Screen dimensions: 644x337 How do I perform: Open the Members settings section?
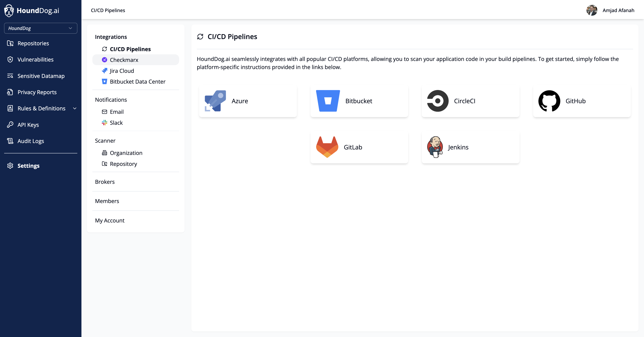(x=107, y=201)
